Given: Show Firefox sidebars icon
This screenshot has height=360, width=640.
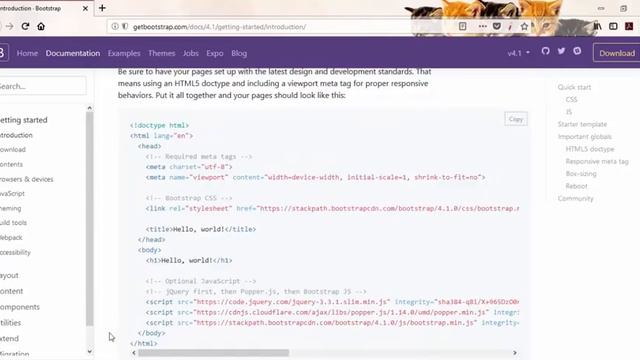Looking at the screenshot, I should (613, 27).
